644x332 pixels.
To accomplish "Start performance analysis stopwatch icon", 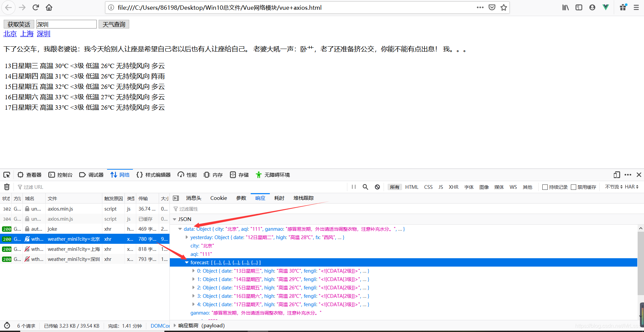I will pos(7,326).
